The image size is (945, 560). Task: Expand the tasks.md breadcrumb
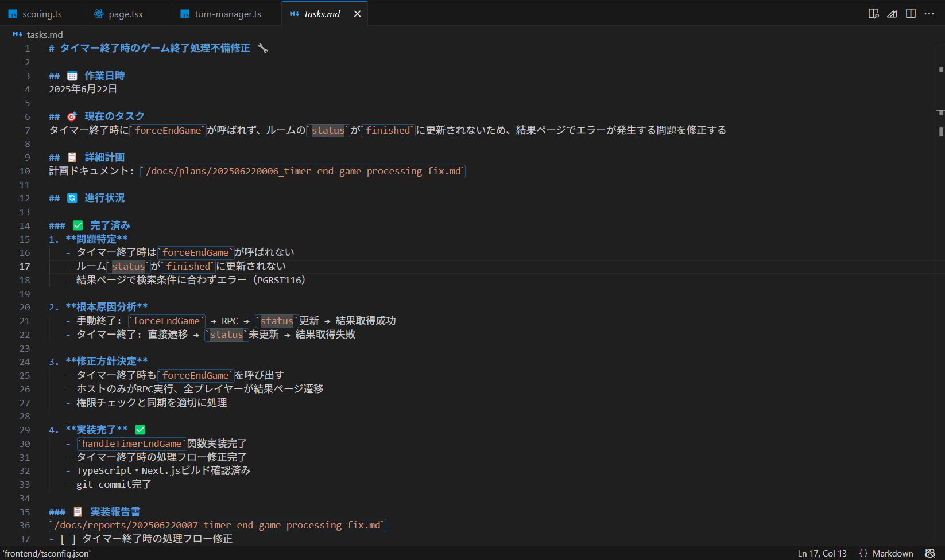tap(44, 34)
